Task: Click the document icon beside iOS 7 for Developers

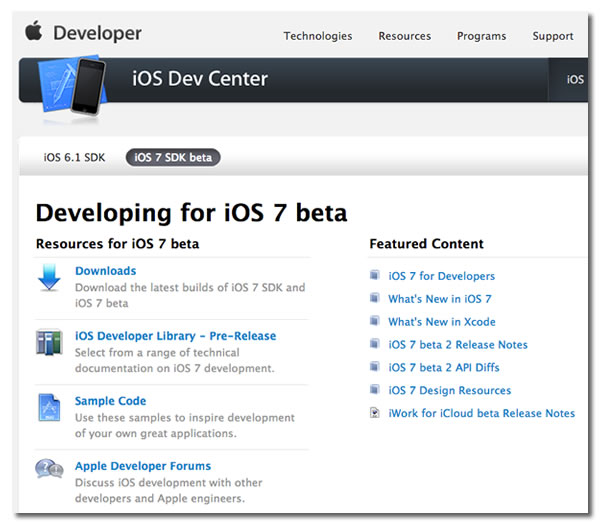Action: [375, 275]
